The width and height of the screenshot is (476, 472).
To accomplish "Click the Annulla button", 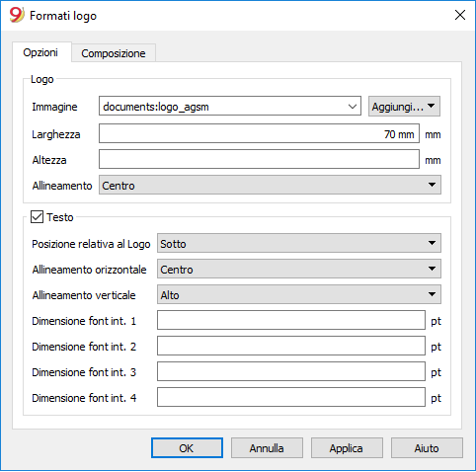I will (267, 448).
